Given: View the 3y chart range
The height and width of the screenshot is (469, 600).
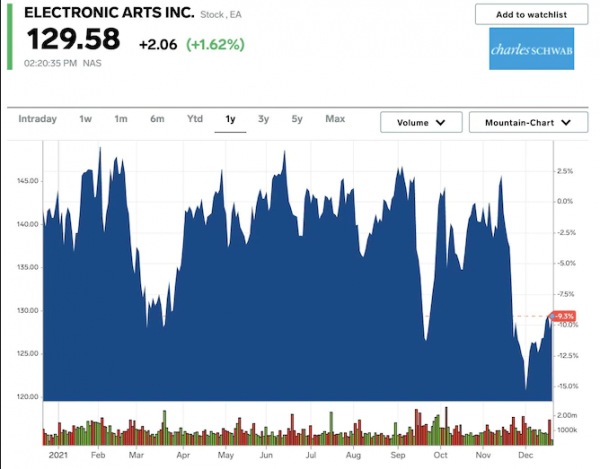Looking at the screenshot, I should click(x=263, y=119).
